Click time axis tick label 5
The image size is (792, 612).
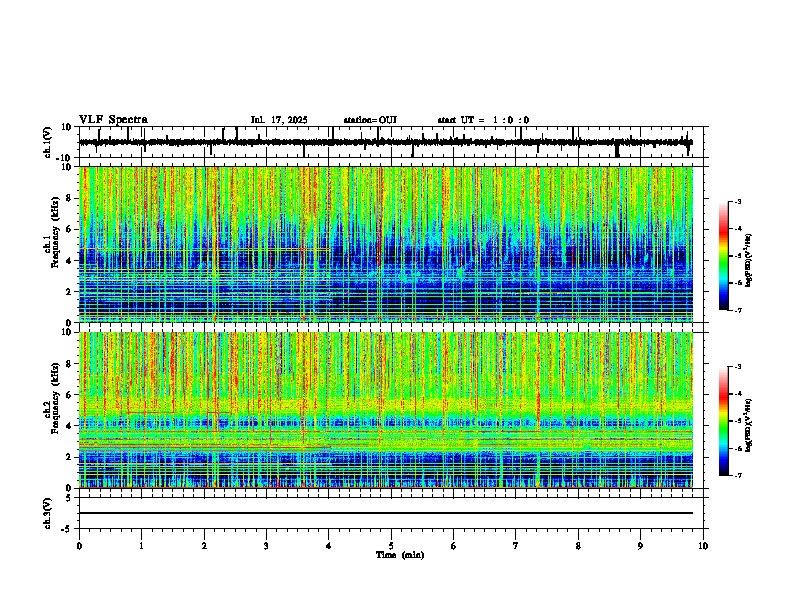[391, 546]
